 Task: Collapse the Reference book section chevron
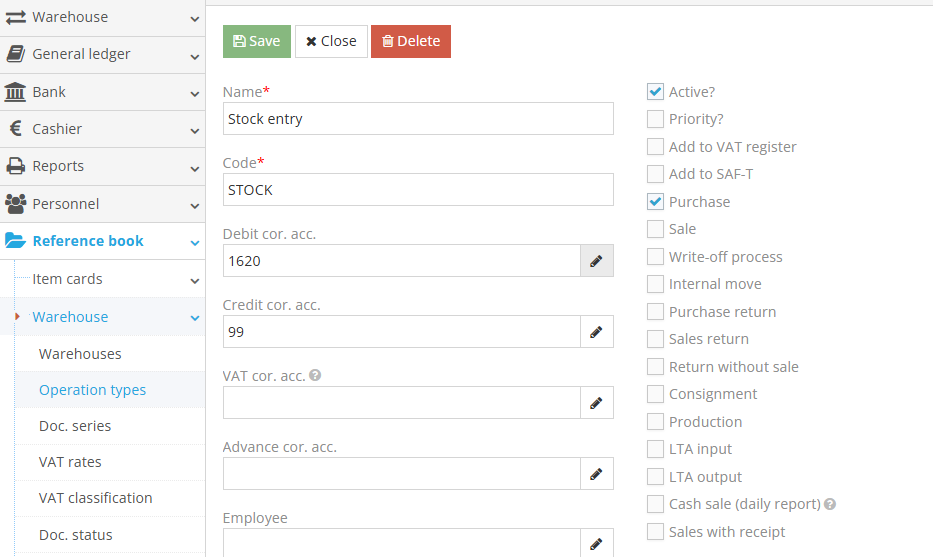(x=194, y=243)
